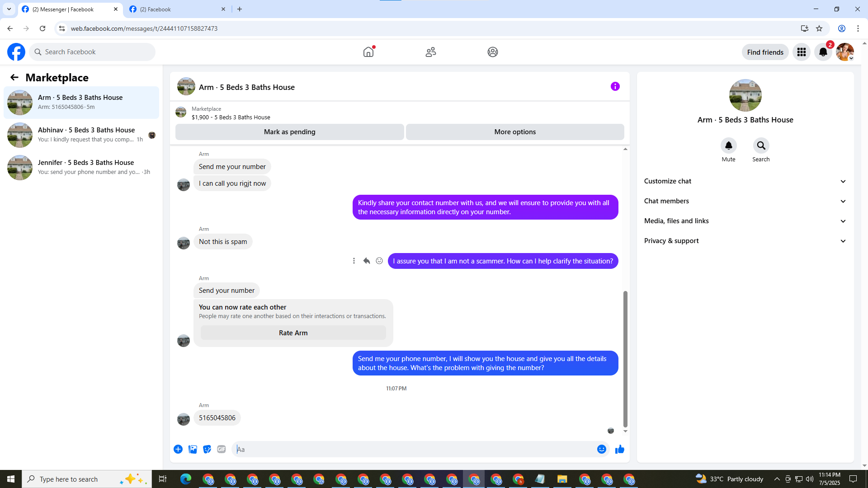Click the message input field
Screen dimensions: 868x488
[x=414, y=449]
